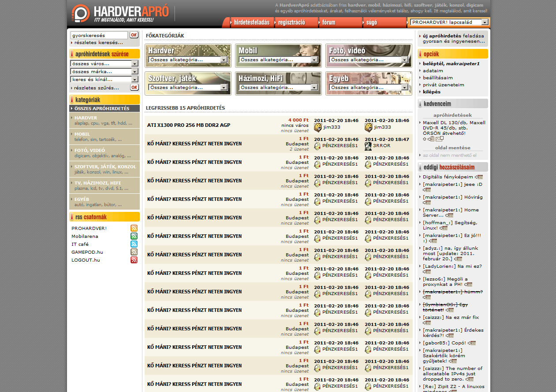556x392 pixels.
Task: Click jim333 lion avatar in first column
Action: [318, 127]
